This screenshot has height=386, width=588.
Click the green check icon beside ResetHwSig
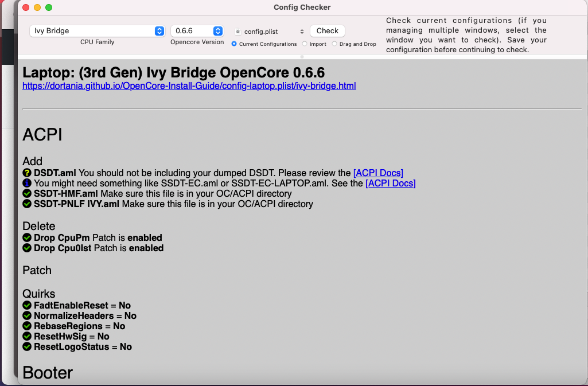[x=27, y=336]
